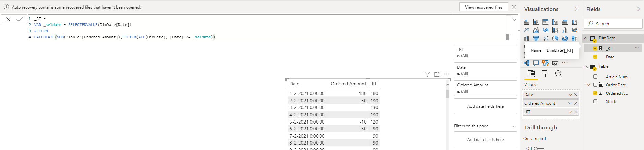The width and height of the screenshot is (644, 150).
Task: Open the Fields well tab in Visualizations
Action: pos(531,74)
